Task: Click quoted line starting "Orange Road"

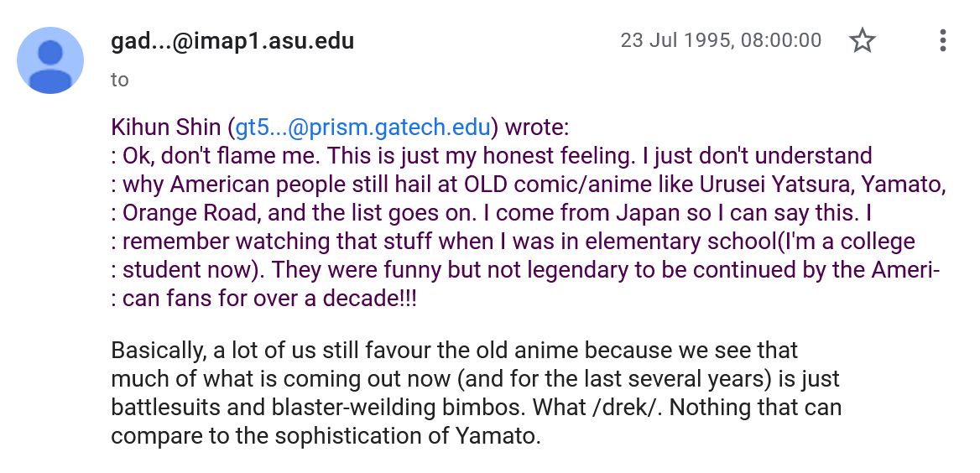Action: pyautogui.click(x=491, y=213)
